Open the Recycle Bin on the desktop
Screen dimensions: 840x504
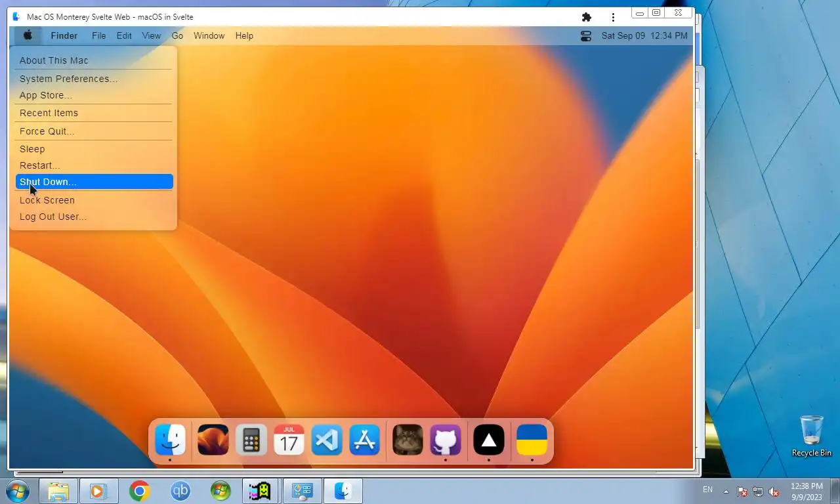(x=812, y=436)
